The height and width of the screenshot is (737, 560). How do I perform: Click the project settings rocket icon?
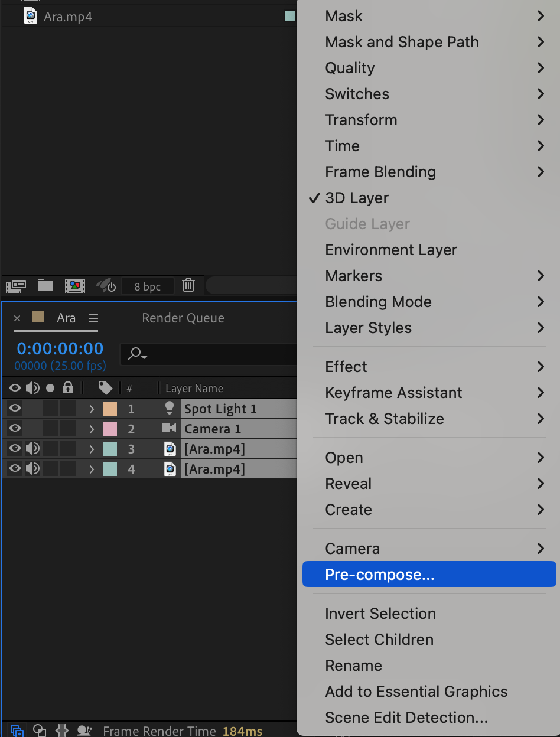pyautogui.click(x=106, y=286)
